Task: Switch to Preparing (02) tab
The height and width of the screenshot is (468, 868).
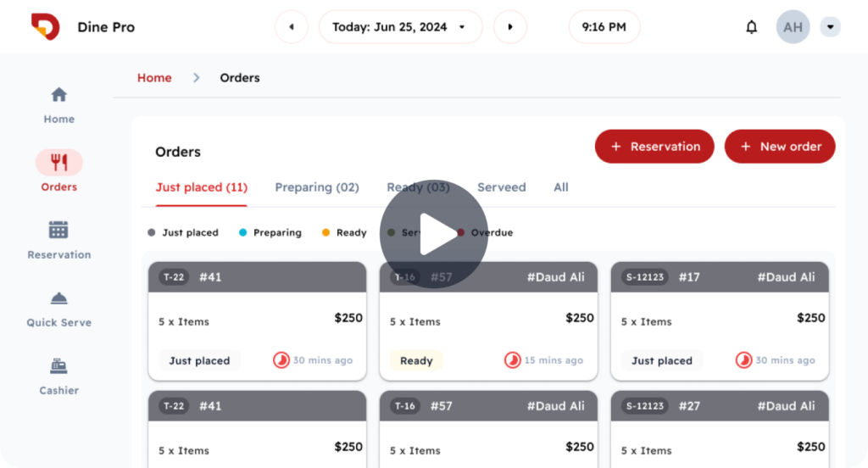Action: point(317,187)
